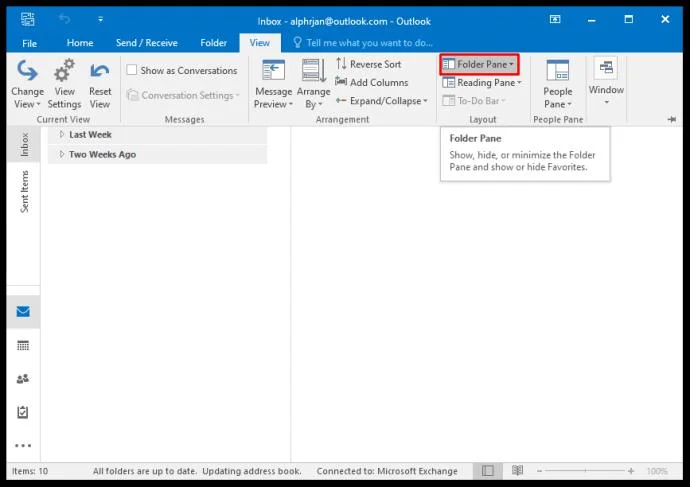Switch to Normal view in status bar
Viewport: 690px width, 487px height.
point(487,471)
